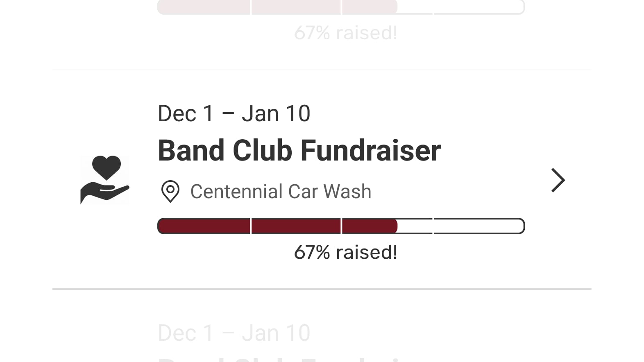Click the faded Dec 1 – Jan 10 entry below
The width and height of the screenshot is (644, 362).
tap(234, 333)
